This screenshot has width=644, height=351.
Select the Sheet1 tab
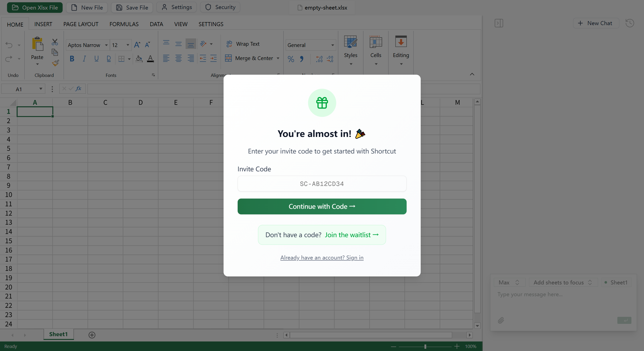(58, 334)
